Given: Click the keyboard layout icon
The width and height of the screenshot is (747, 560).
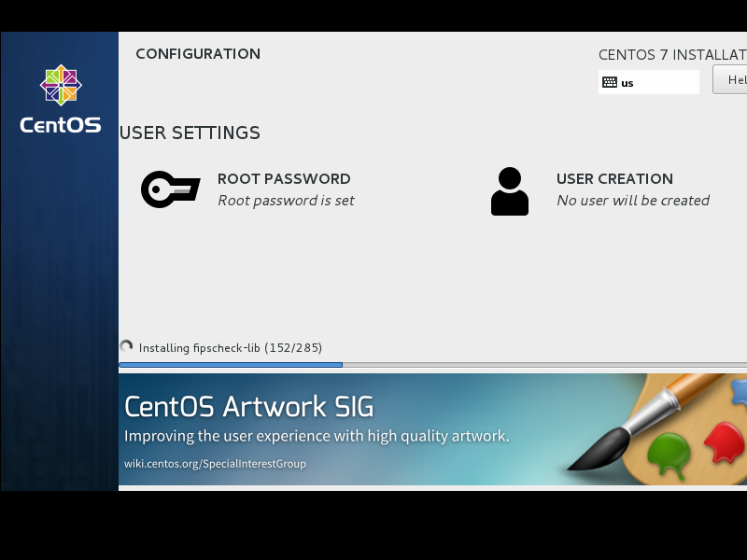Looking at the screenshot, I should point(610,82).
